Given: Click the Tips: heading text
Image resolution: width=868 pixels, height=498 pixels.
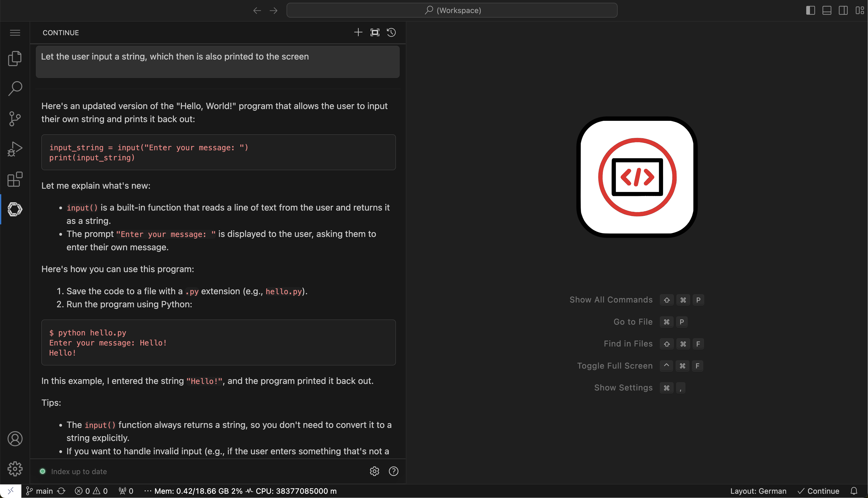Looking at the screenshot, I should tap(51, 403).
